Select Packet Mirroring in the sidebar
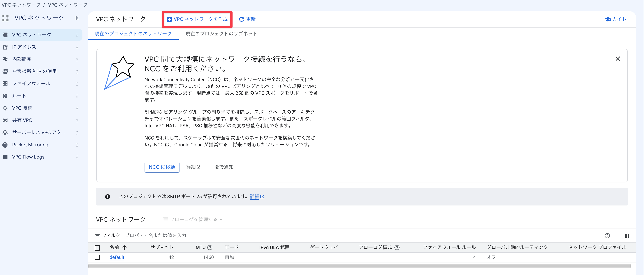The height and width of the screenshot is (275, 644). 30,145
